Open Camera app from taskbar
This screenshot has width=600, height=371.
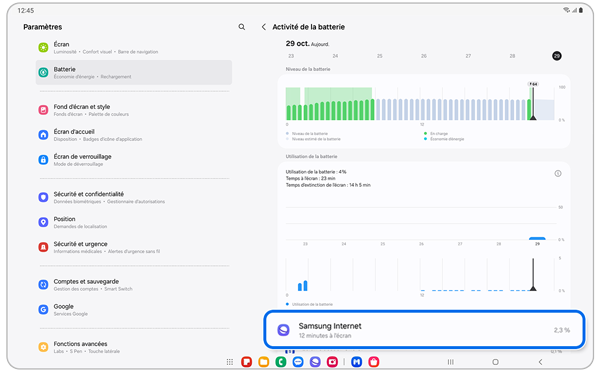[332, 362]
